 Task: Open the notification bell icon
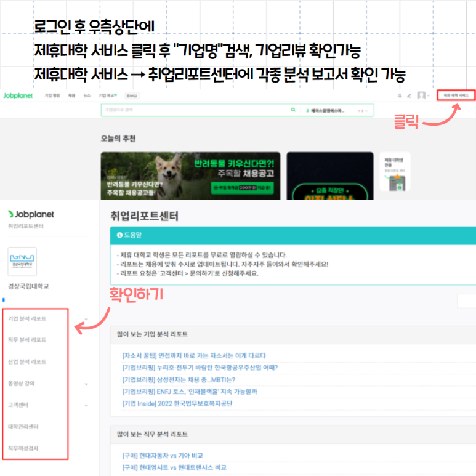tap(400, 95)
